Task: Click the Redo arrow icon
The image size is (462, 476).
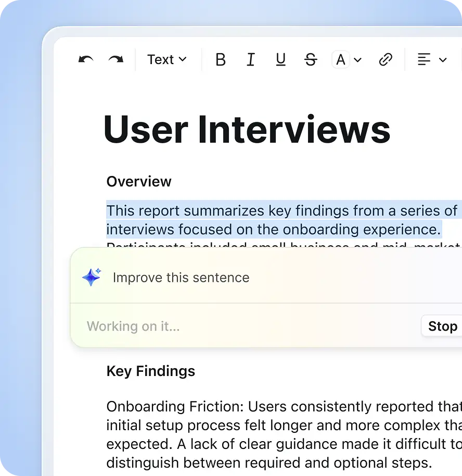Action: (115, 60)
